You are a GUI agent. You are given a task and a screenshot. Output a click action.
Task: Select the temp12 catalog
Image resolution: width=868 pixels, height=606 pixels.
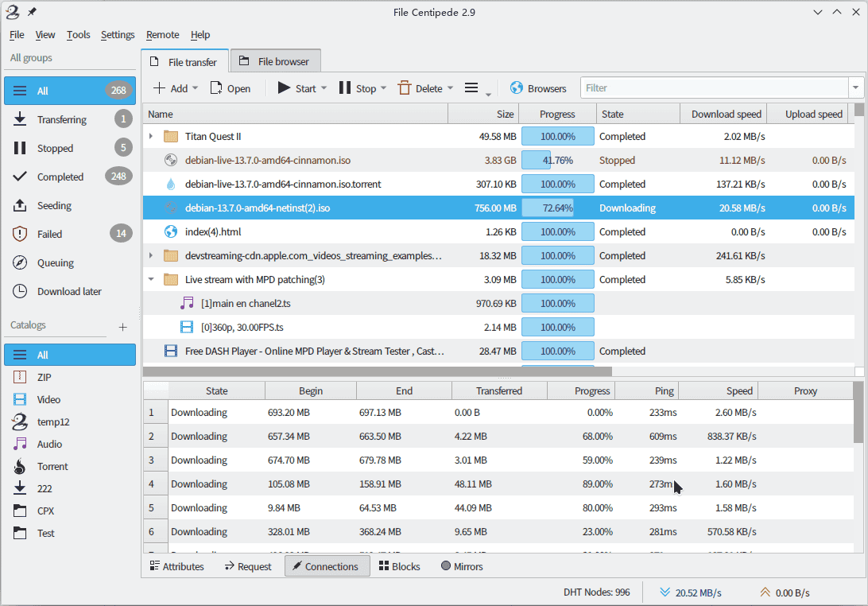click(x=70, y=421)
